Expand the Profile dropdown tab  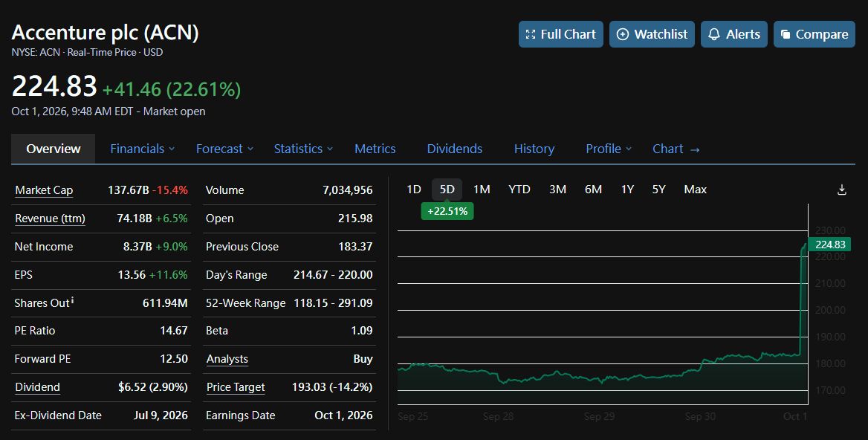[609, 149]
